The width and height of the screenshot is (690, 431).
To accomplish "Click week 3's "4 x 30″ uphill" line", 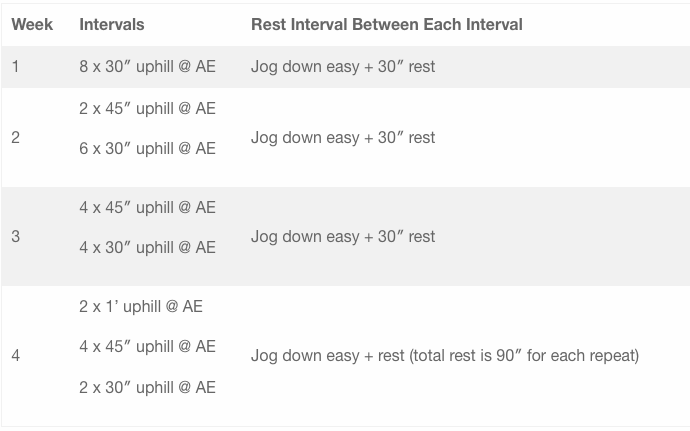I will point(147,247).
